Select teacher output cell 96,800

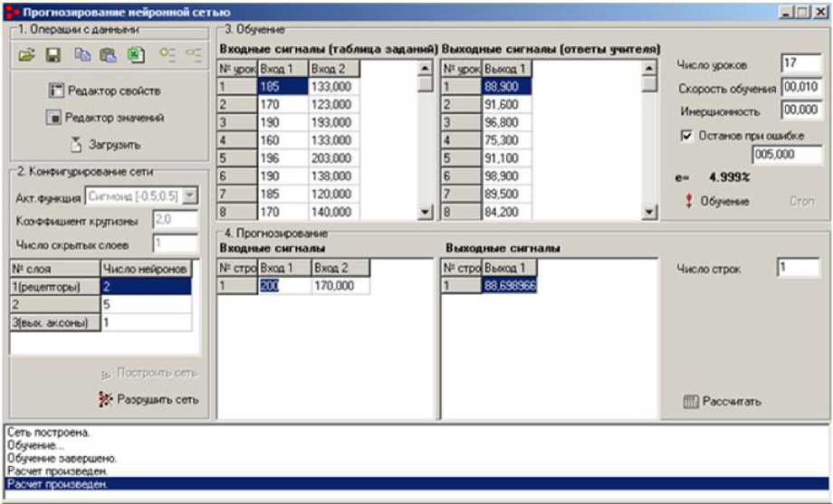(507, 122)
